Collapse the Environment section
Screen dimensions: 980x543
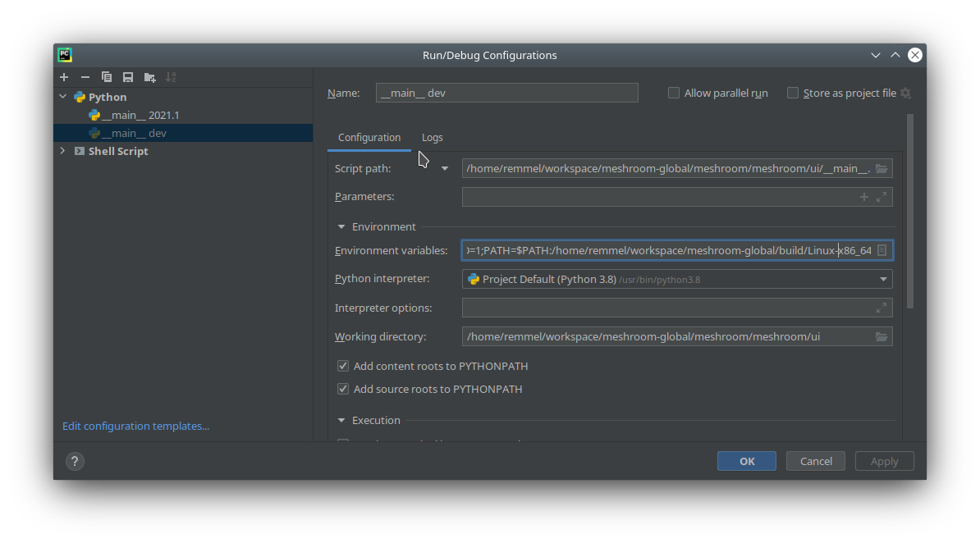coord(341,227)
